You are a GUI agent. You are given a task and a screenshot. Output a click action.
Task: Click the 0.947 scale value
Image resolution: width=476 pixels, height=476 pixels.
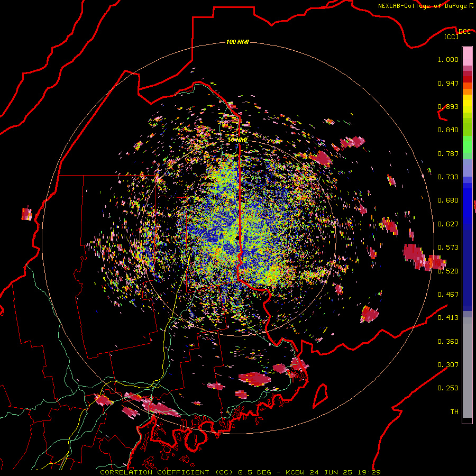coord(448,83)
